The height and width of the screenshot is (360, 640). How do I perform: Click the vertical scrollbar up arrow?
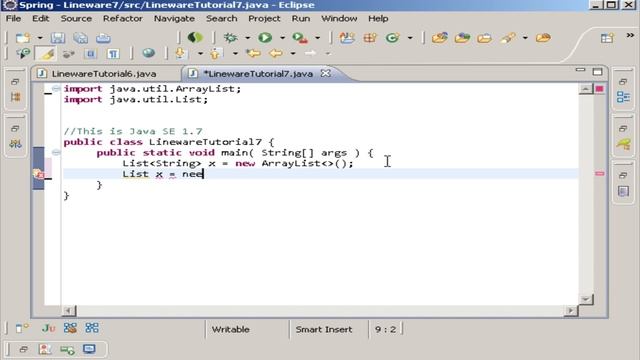click(585, 89)
